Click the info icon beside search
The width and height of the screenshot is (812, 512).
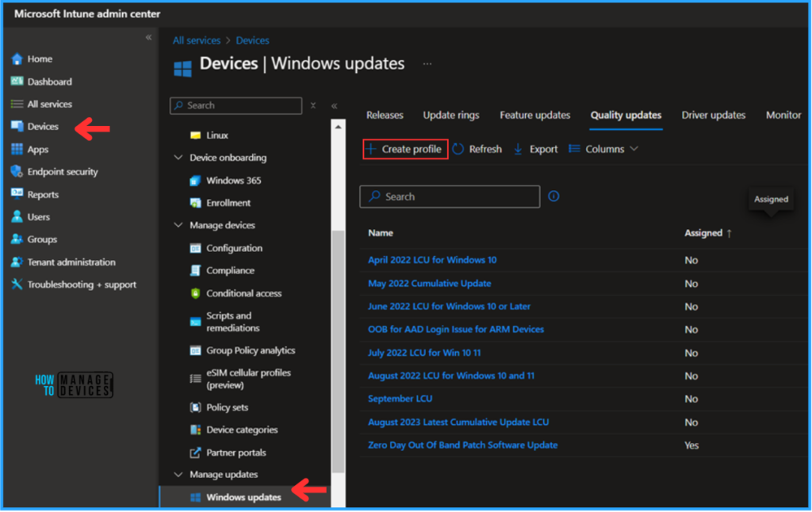point(553,197)
